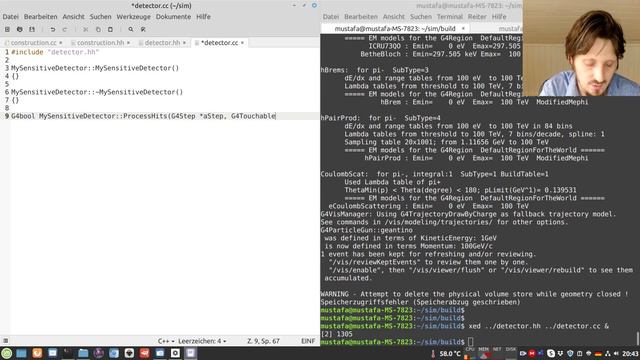Open Datei menu in terminal window
The image size is (640, 360).
pos(331,17)
